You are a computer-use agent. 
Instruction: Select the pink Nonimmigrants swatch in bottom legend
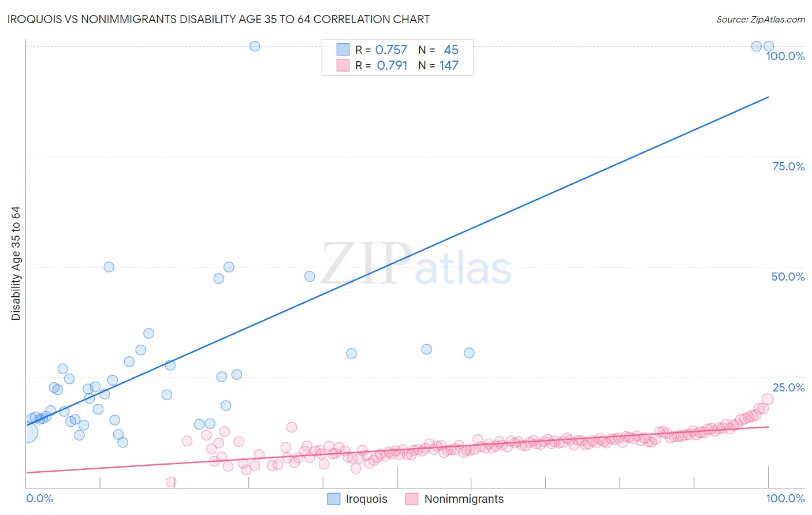click(x=412, y=499)
